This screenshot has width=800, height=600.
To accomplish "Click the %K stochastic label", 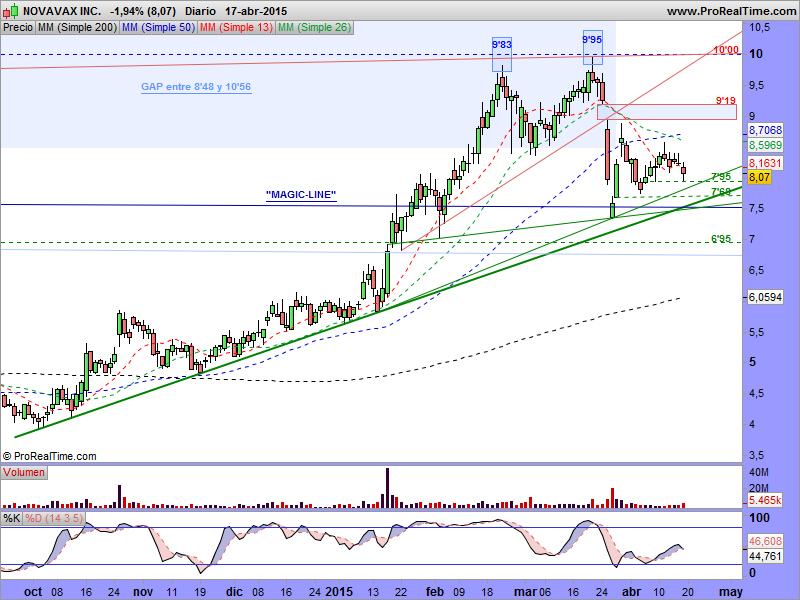I will click(12, 518).
